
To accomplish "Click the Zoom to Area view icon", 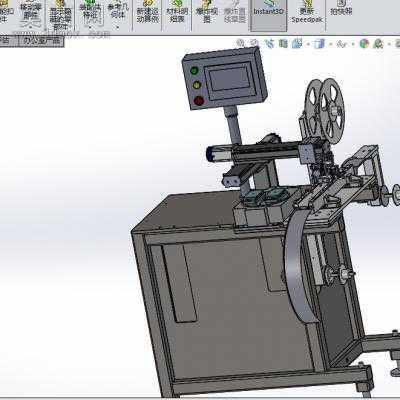I will click(254, 43).
